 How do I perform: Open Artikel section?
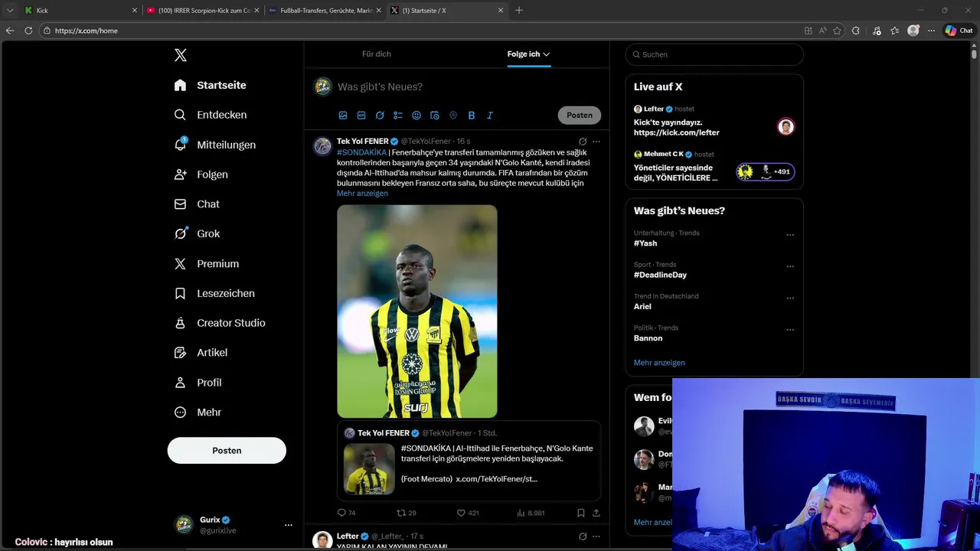200,353
